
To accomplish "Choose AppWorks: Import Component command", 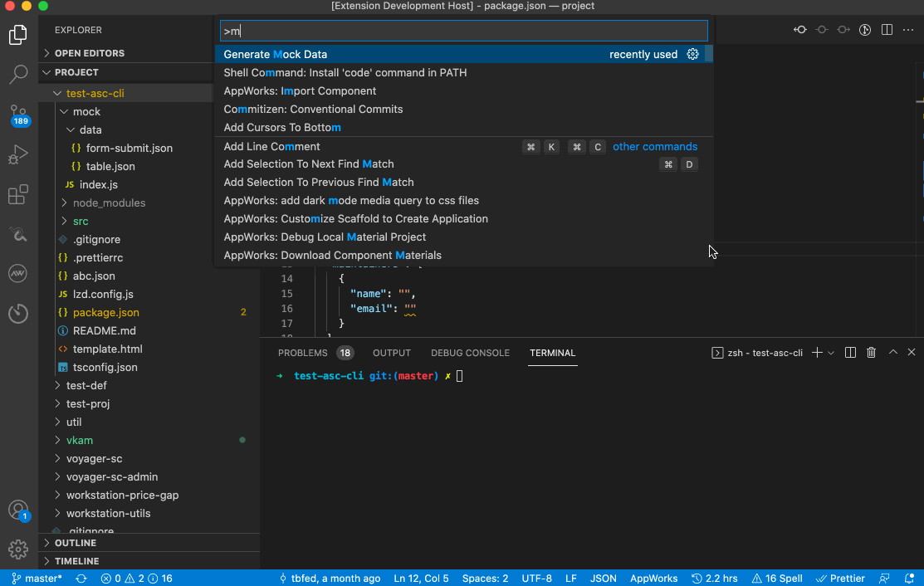I will pos(464,90).
